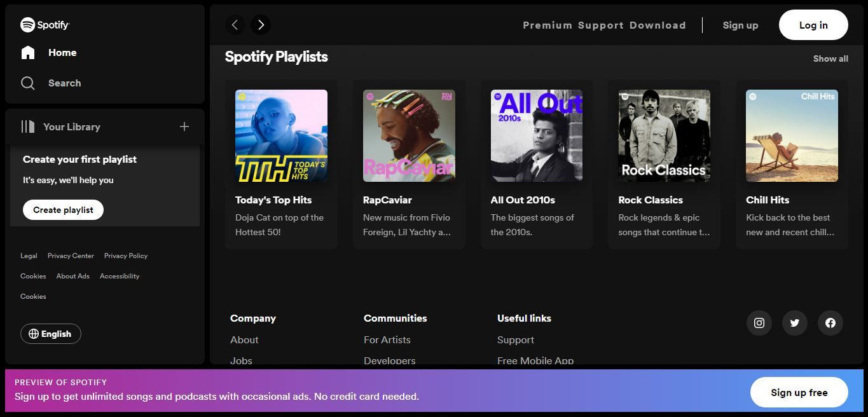Viewport: 868px width, 417px height.
Task: Open Spotify's Twitter page icon
Action: click(x=794, y=323)
